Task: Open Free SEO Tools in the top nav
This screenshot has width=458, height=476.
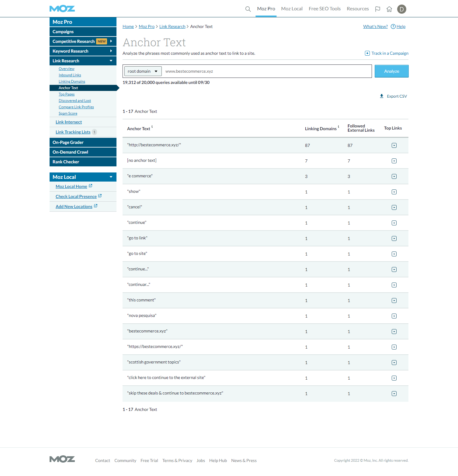Action: [325, 9]
